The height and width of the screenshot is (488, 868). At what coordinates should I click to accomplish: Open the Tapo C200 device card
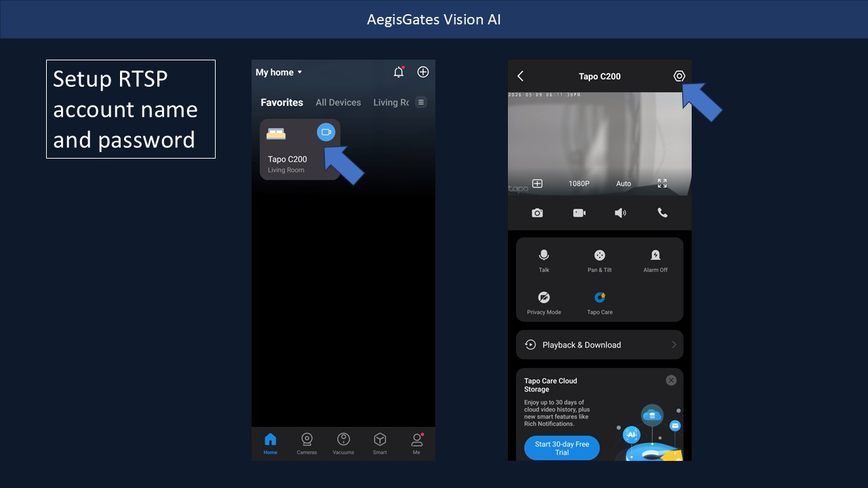(x=300, y=150)
